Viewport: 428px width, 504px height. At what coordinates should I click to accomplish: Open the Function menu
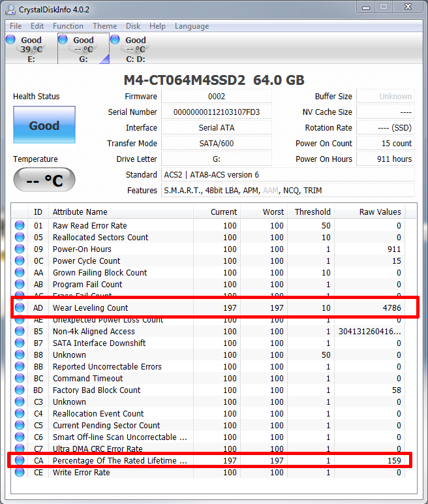coord(68,26)
